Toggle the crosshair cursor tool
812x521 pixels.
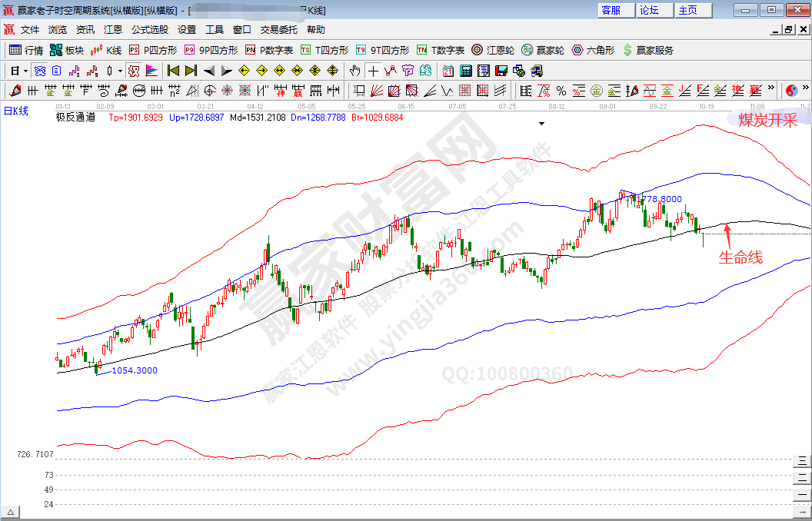(x=373, y=71)
